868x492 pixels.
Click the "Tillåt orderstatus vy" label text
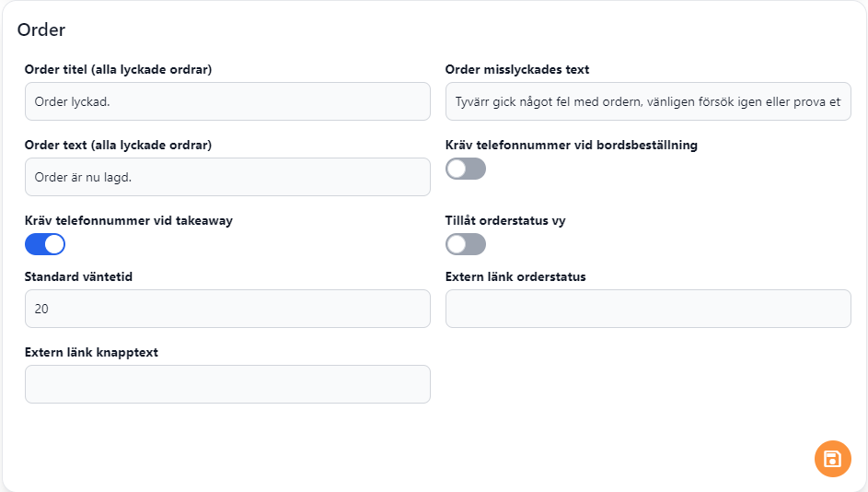(505, 220)
